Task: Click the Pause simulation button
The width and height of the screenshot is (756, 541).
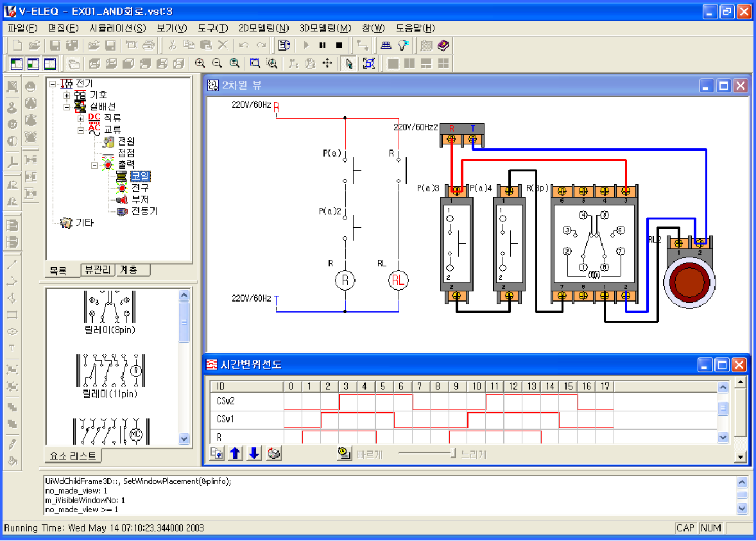Action: click(x=323, y=45)
